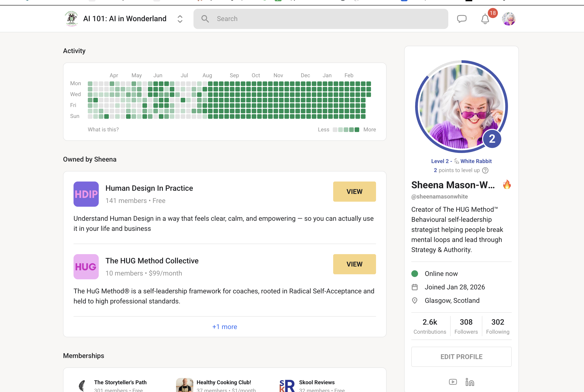This screenshot has height=392, width=584.
Task: Click the What is this? link
Action: tap(103, 129)
